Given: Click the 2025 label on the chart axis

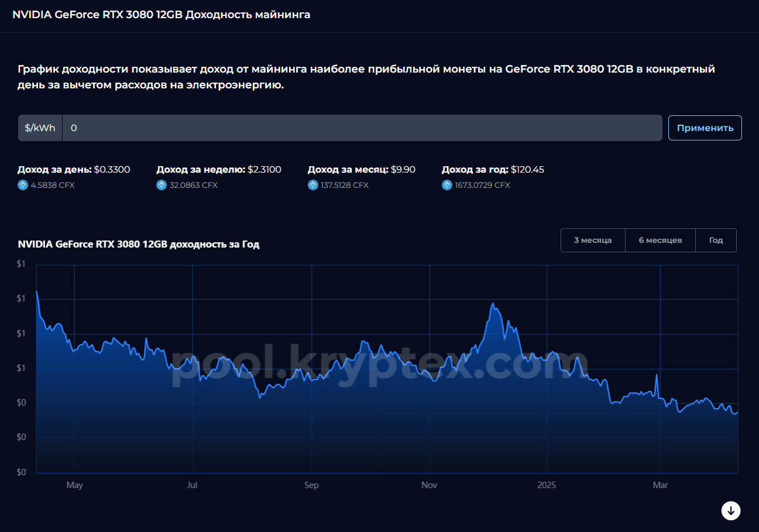Looking at the screenshot, I should (547, 485).
